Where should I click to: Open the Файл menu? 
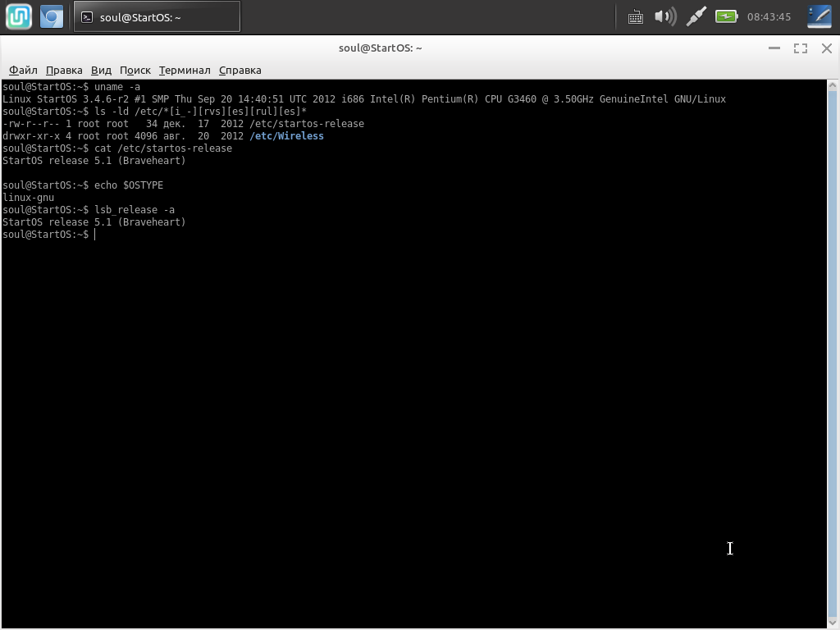23,71
